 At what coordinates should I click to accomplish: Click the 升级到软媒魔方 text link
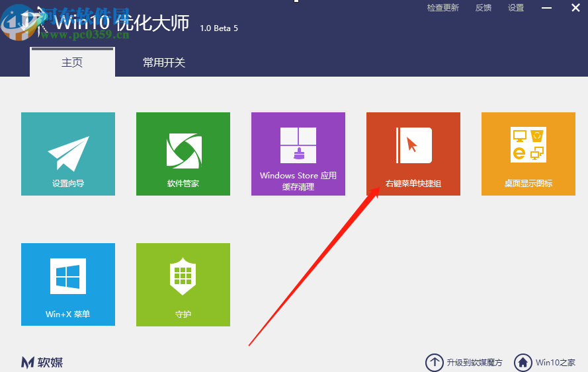click(474, 362)
